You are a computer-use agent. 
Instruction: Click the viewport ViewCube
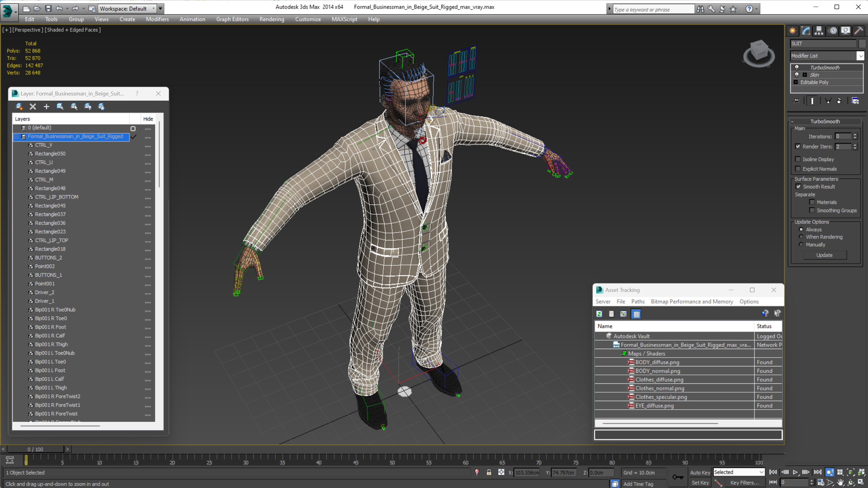[x=759, y=54]
